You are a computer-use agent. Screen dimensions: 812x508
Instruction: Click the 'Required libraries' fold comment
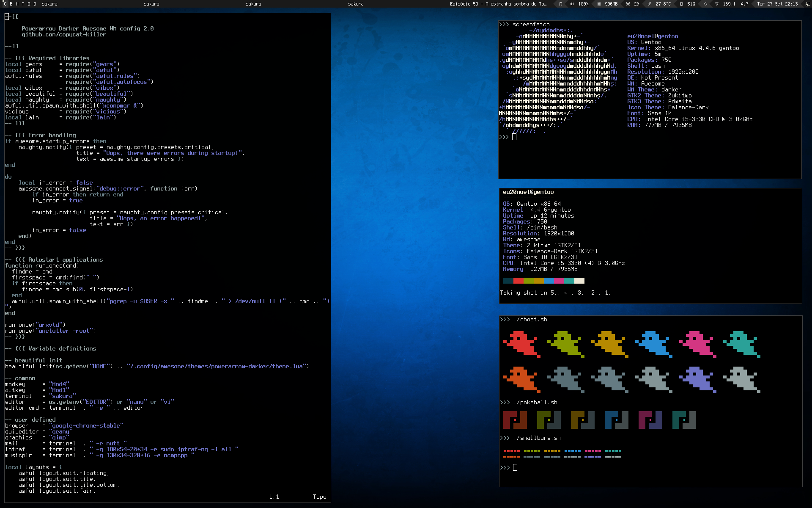click(59, 58)
